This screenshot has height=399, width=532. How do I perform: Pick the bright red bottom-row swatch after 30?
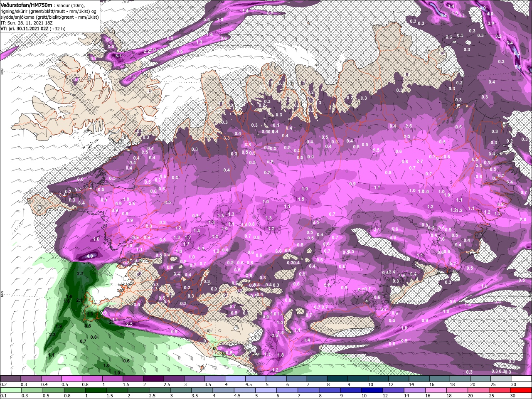[521, 390]
